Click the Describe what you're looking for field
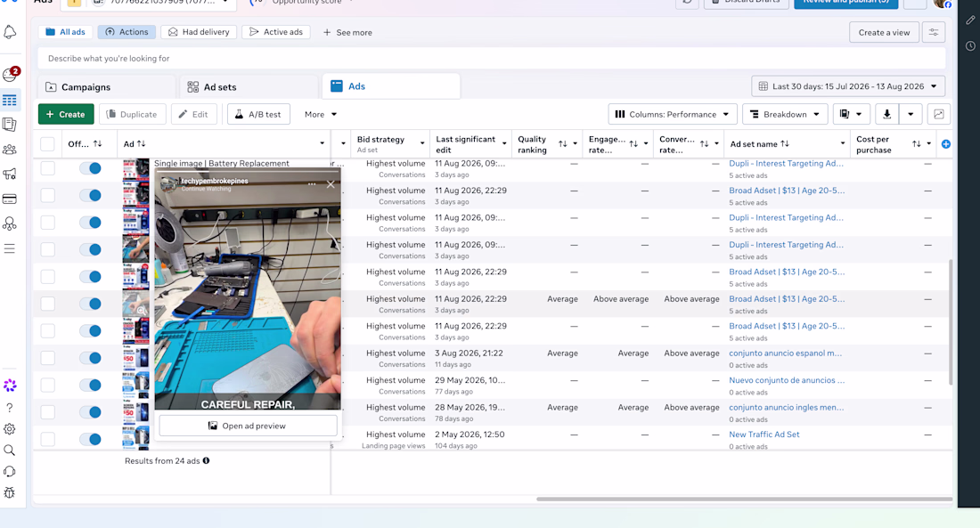Viewport: 980px width, 528px height. pyautogui.click(x=491, y=58)
